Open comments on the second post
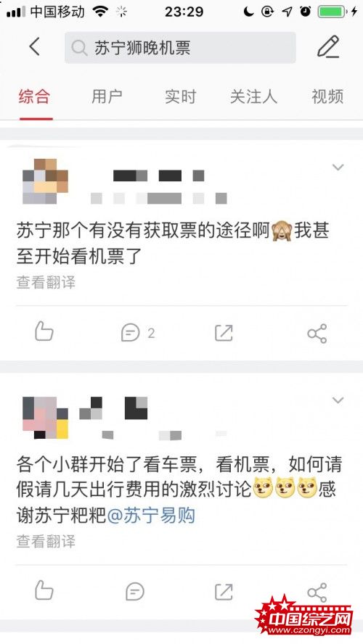The width and height of the screenshot is (363, 644). (x=135, y=592)
